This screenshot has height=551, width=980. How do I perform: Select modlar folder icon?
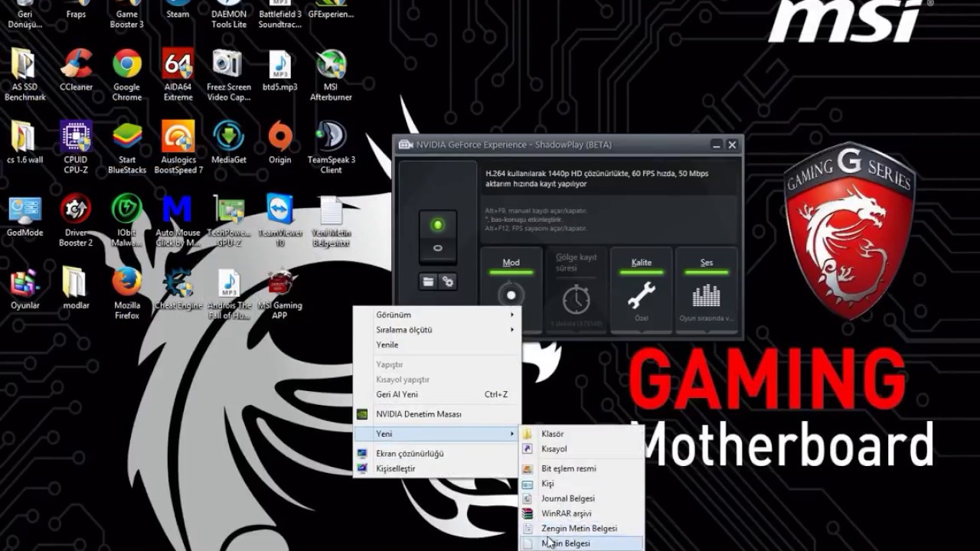tap(76, 289)
